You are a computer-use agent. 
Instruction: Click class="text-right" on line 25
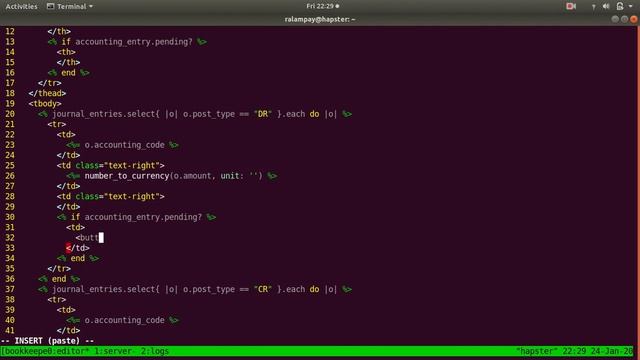point(118,165)
